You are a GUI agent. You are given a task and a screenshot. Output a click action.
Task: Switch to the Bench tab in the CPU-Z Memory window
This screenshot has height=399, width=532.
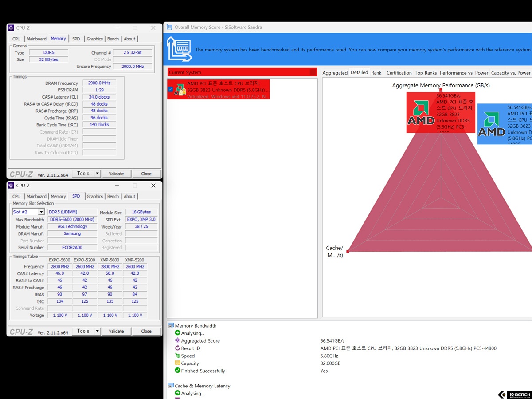click(x=113, y=39)
